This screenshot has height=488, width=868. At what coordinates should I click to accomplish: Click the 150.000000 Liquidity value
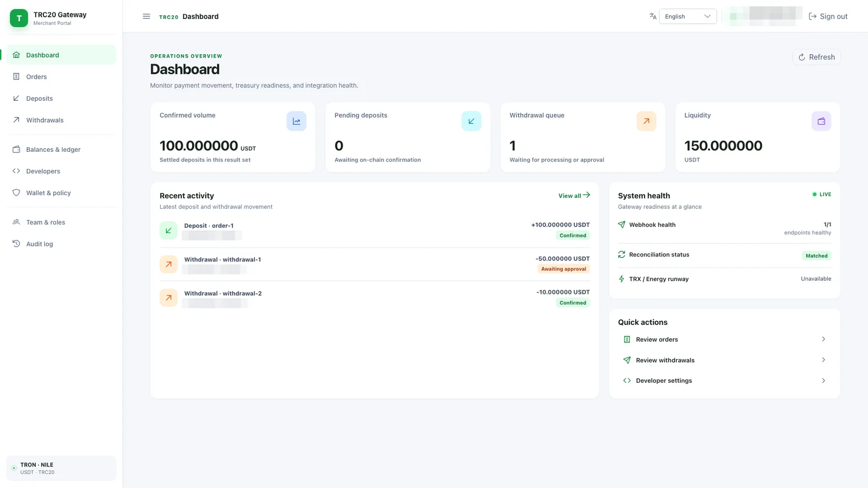pyautogui.click(x=723, y=145)
